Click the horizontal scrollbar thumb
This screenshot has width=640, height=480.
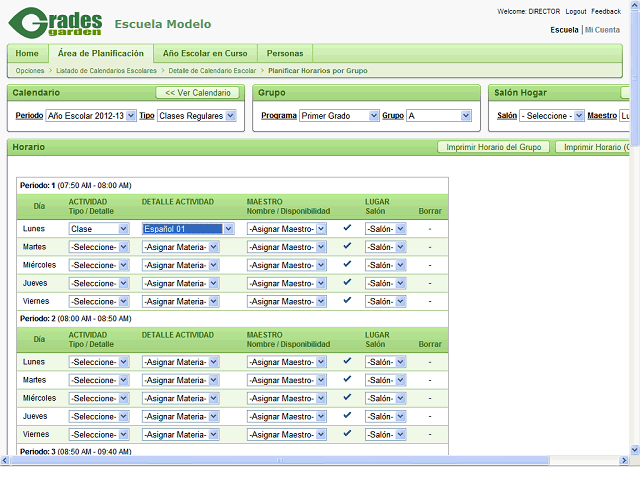pos(280,460)
